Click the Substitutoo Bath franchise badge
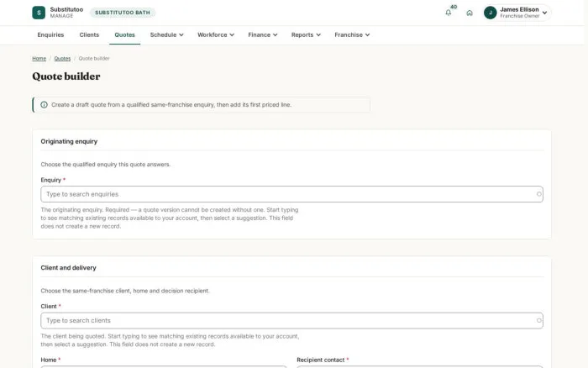Image resolution: width=588 pixels, height=368 pixels. point(123,13)
